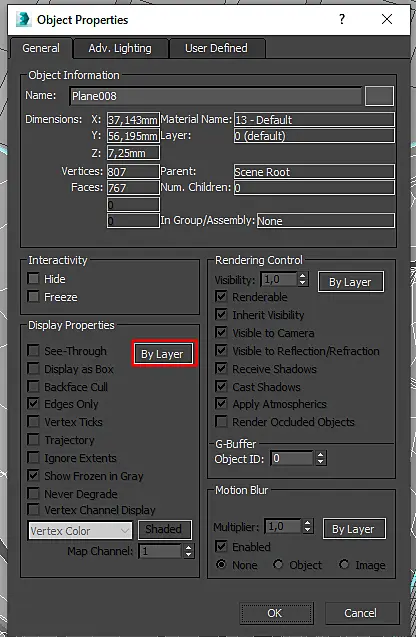Switch to the Adv. Lighting tab
Viewport: 416px width, 637px height.
tap(120, 48)
